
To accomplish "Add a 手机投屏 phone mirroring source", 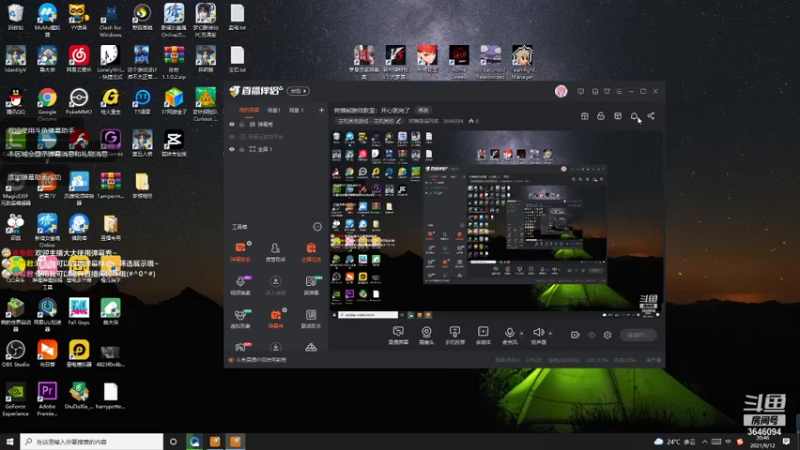I will 455,335.
